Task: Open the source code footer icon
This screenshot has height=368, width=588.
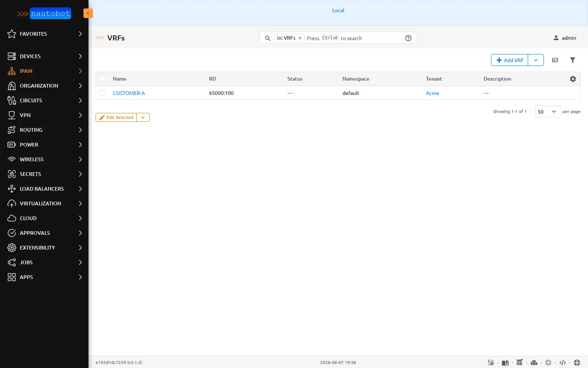Action: click(x=563, y=362)
